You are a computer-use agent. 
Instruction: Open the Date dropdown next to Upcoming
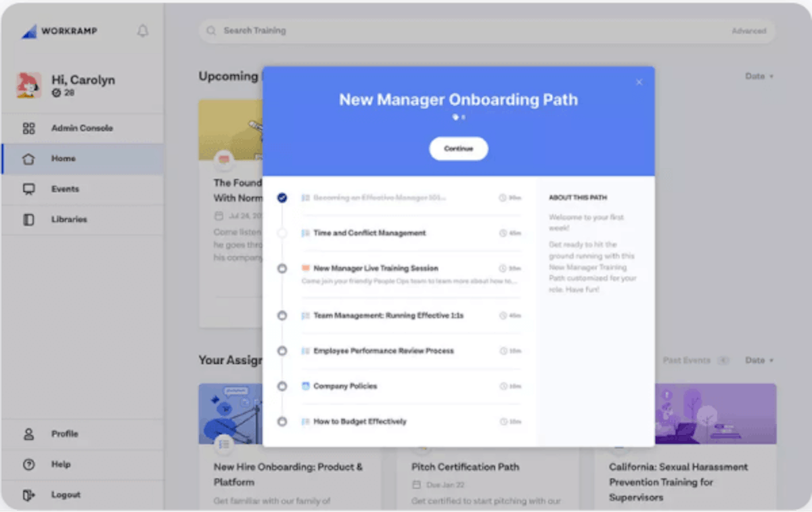click(759, 77)
